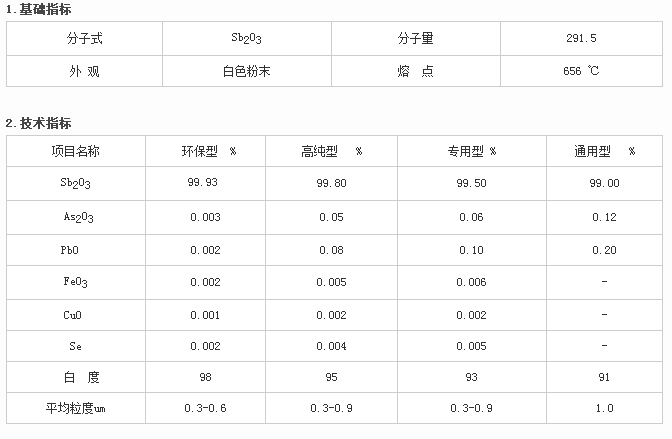Click the 平均粒度um row label

(x=75, y=408)
